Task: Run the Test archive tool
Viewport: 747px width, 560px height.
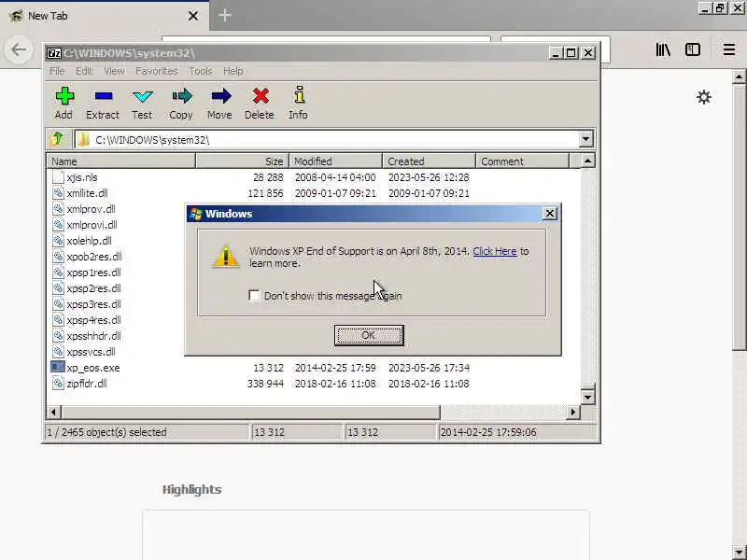Action: click(143, 97)
